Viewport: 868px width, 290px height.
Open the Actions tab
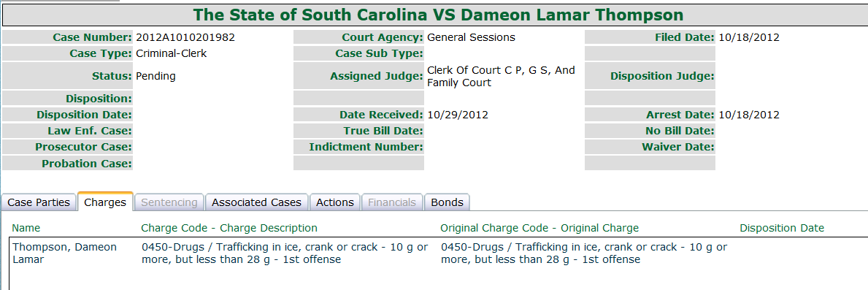(x=335, y=202)
